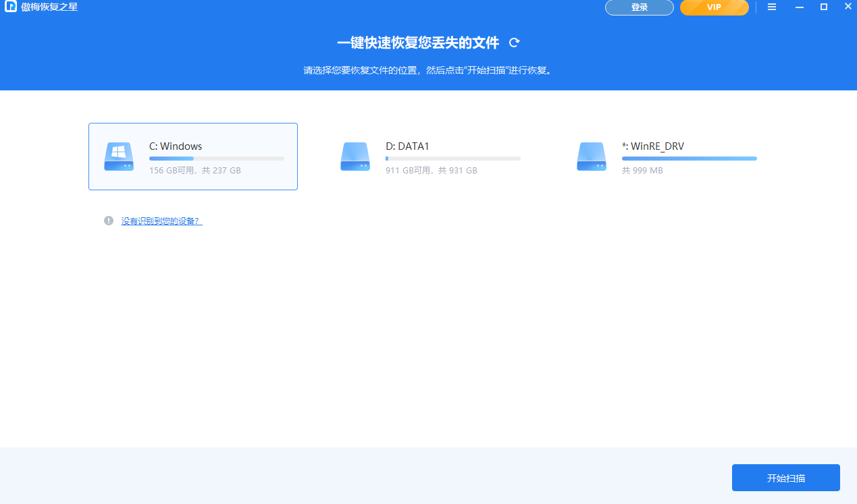Select the D: DATA1 drive icon
Image resolution: width=857 pixels, height=504 pixels.
click(355, 156)
